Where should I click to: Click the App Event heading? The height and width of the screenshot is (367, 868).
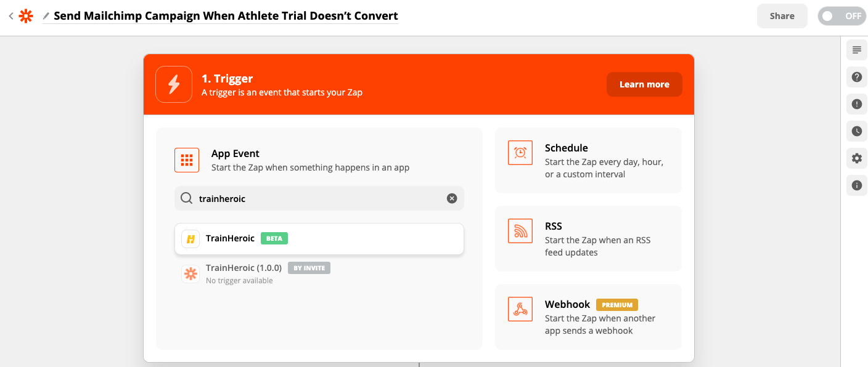tap(235, 153)
